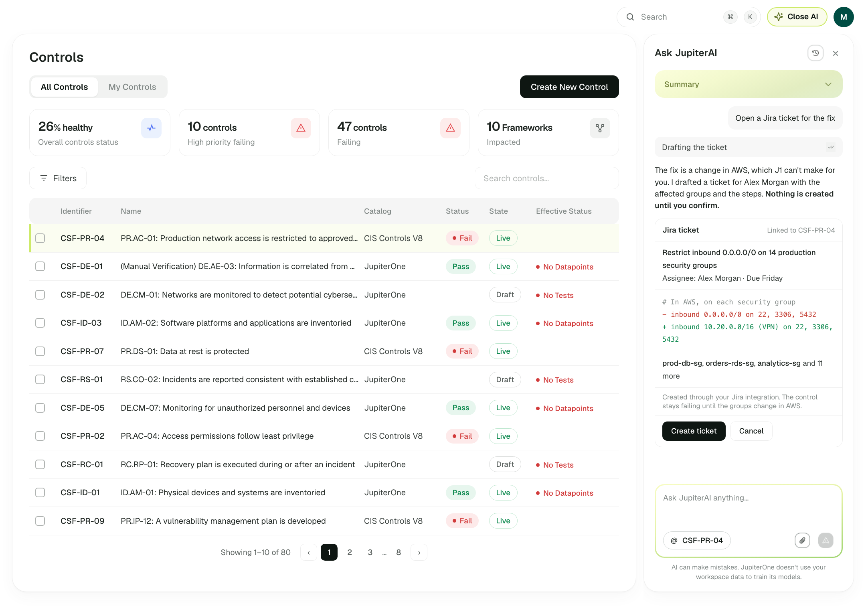Switch to All Controls tab
This screenshot has width=866, height=616.
point(64,87)
